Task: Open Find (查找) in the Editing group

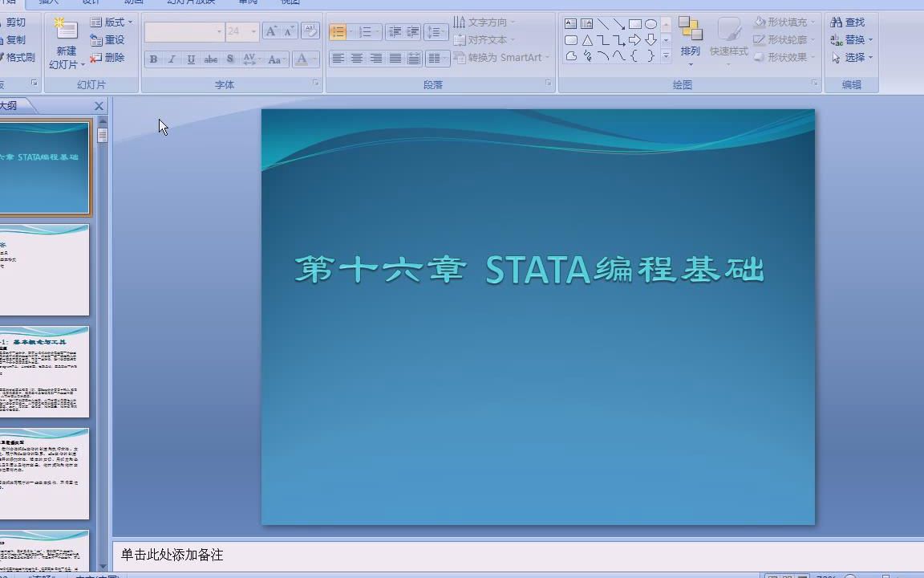Action: (847, 22)
